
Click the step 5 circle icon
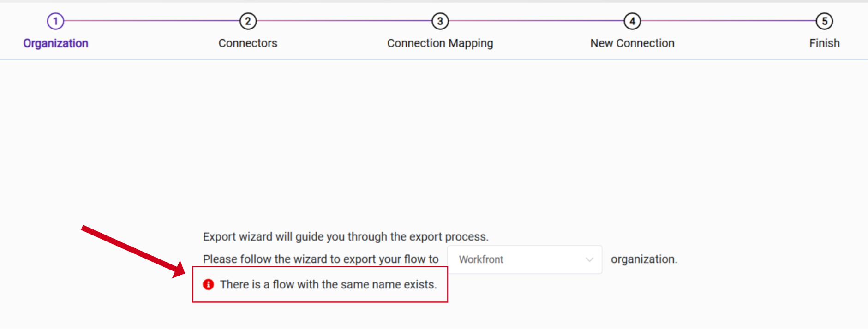point(824,21)
